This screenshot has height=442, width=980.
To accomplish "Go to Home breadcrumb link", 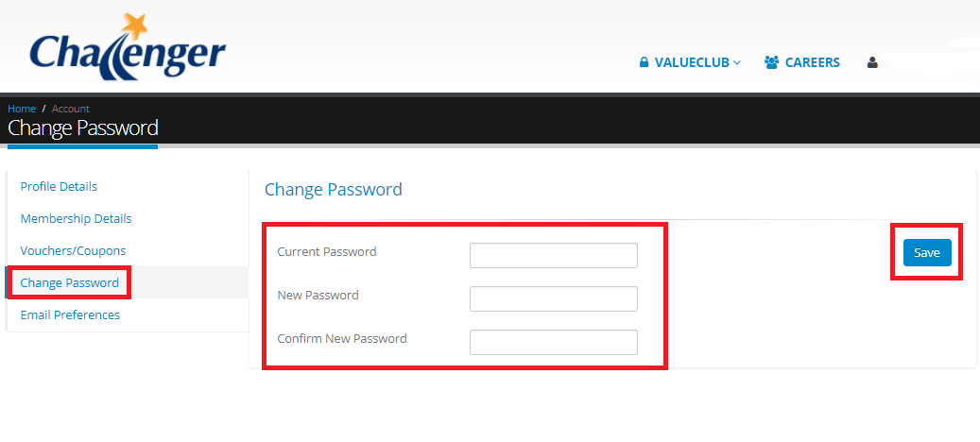I will coord(22,109).
